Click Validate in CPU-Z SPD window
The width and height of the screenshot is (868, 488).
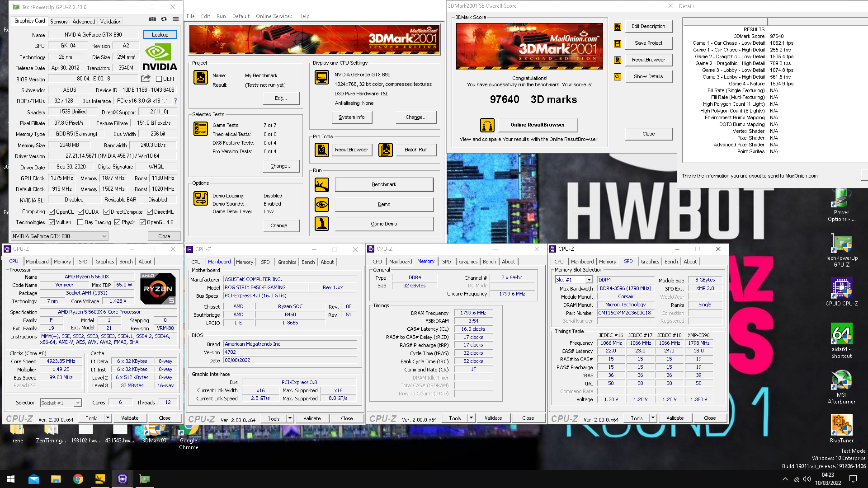675,418
